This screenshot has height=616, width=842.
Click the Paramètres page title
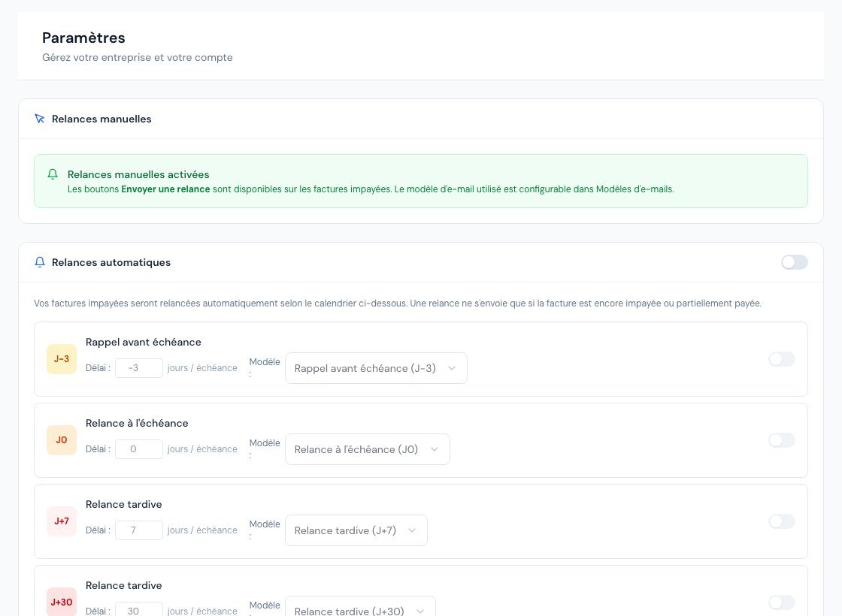tap(83, 38)
